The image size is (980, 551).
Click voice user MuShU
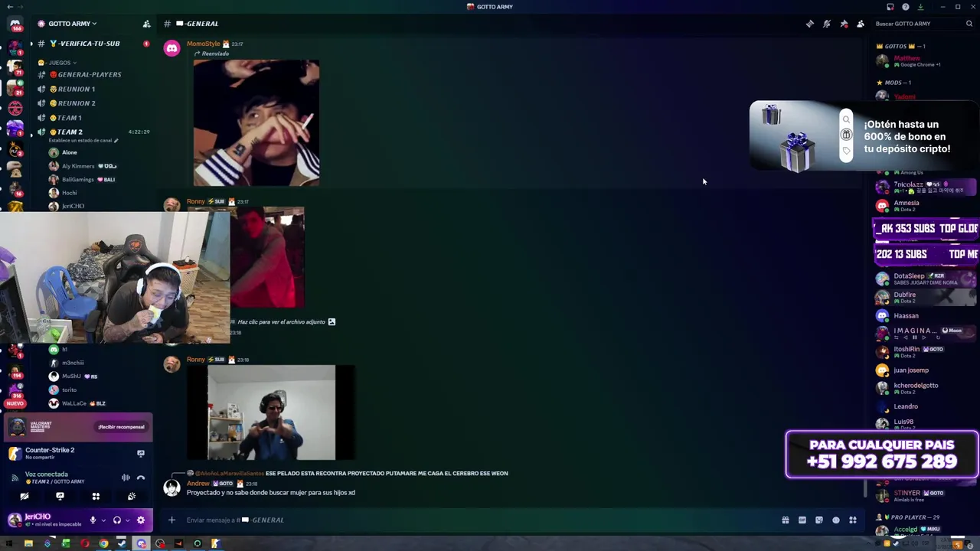pos(70,377)
